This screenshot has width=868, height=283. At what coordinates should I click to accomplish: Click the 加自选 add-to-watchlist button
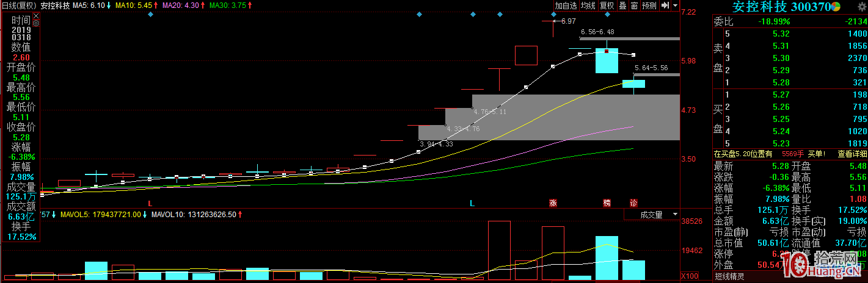coord(566,5)
